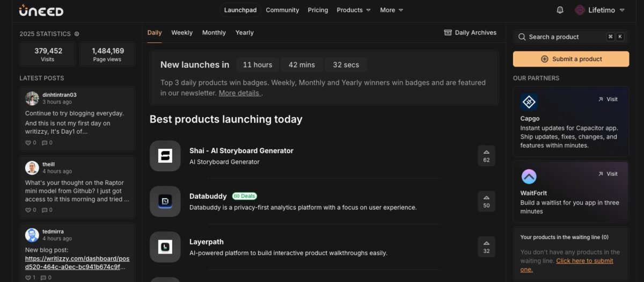Upvote the Databuddy product
The image size is (644, 282).
[x=486, y=201]
